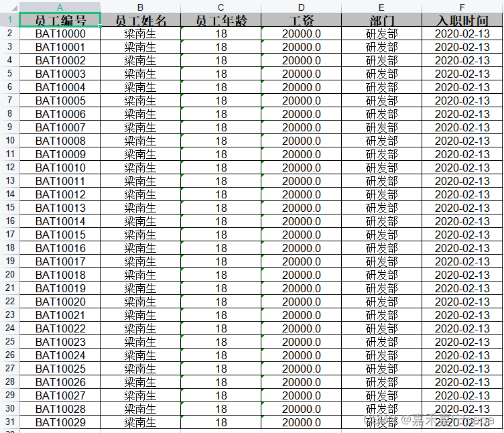Click cell BAT10004
The image size is (504, 433).
tap(60, 87)
